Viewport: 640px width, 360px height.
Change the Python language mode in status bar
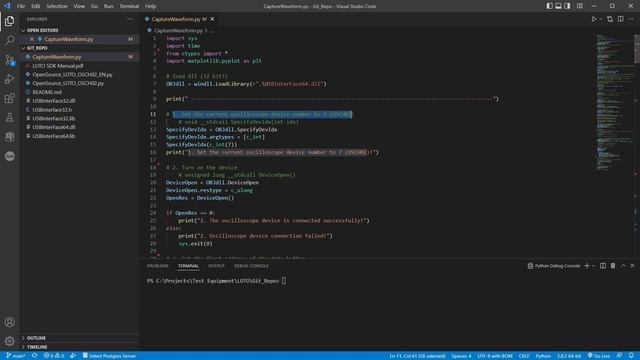pyautogui.click(x=543, y=356)
